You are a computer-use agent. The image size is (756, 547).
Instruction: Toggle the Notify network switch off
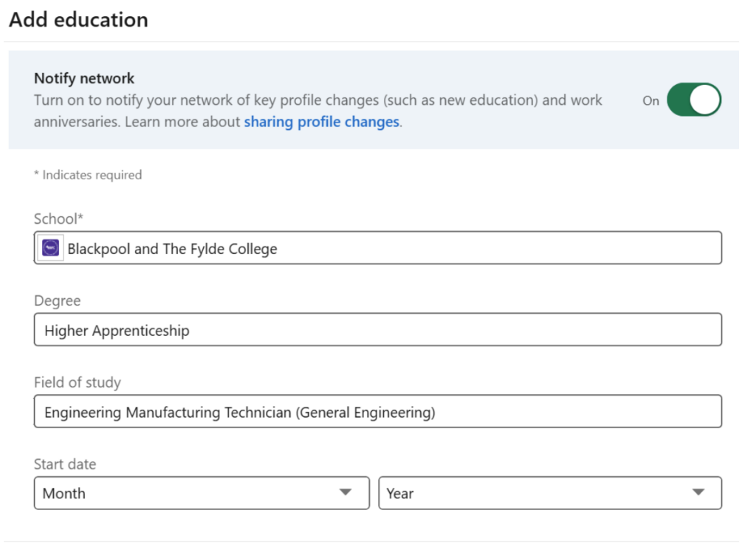(693, 100)
